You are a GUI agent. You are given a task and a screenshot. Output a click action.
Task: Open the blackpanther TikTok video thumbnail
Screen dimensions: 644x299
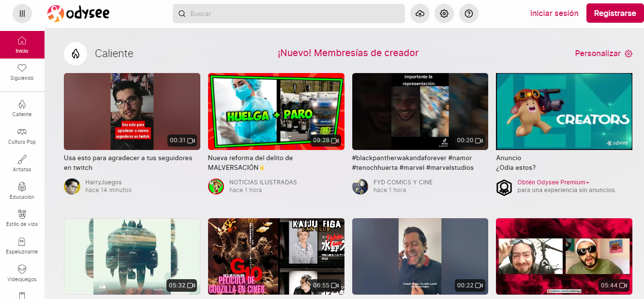coord(420,111)
